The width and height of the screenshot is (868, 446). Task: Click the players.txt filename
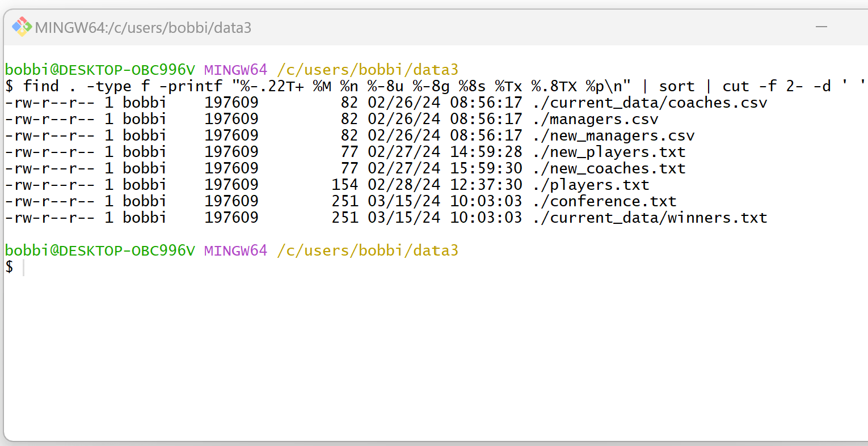point(590,185)
